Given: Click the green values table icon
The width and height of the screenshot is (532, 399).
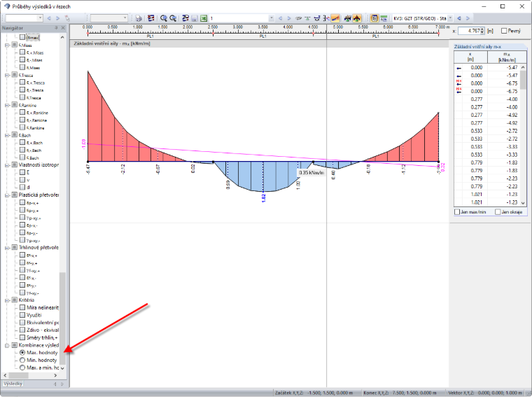Looking at the screenshot, I should (x=384, y=18).
